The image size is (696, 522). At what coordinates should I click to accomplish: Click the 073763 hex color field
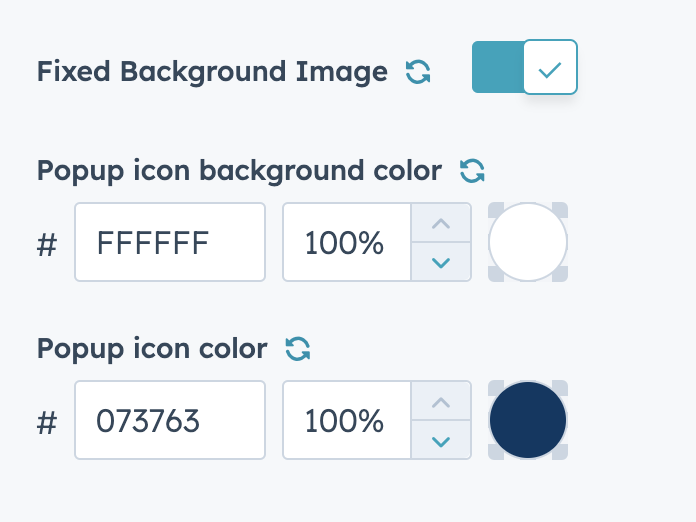click(x=170, y=420)
